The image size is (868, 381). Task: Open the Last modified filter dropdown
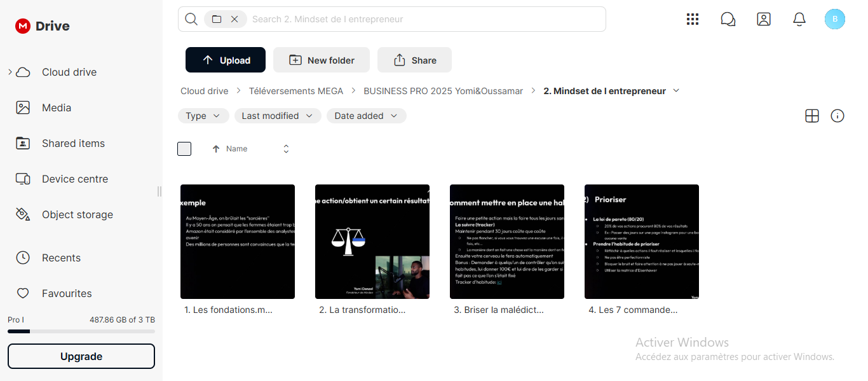[x=278, y=116]
